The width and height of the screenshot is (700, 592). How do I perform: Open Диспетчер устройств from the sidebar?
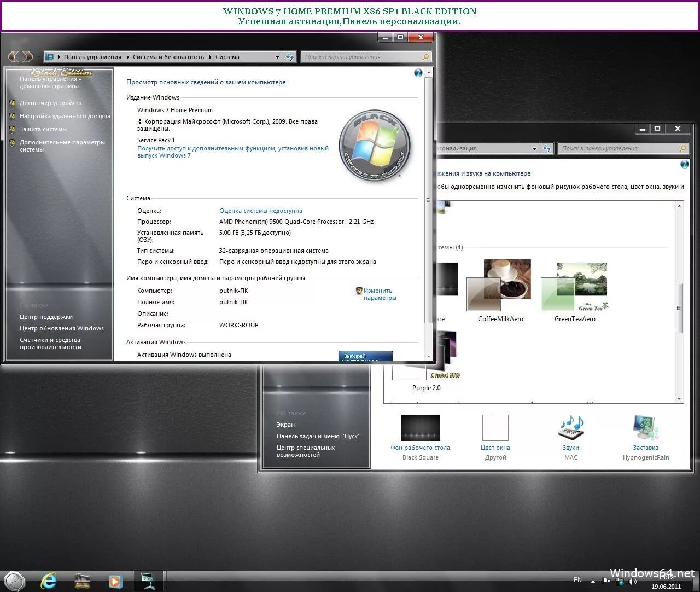click(50, 103)
